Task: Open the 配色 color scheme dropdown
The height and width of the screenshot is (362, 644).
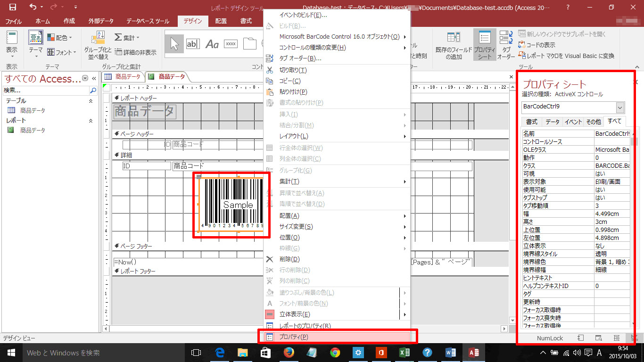Action: (x=60, y=38)
